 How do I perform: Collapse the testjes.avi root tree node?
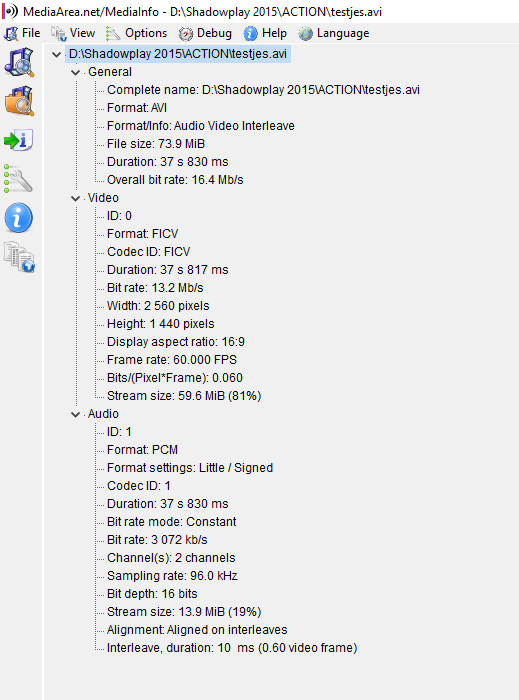click(x=56, y=54)
